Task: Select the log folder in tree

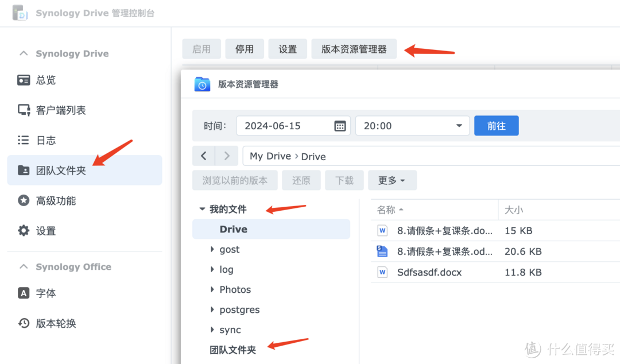Action: click(x=226, y=270)
